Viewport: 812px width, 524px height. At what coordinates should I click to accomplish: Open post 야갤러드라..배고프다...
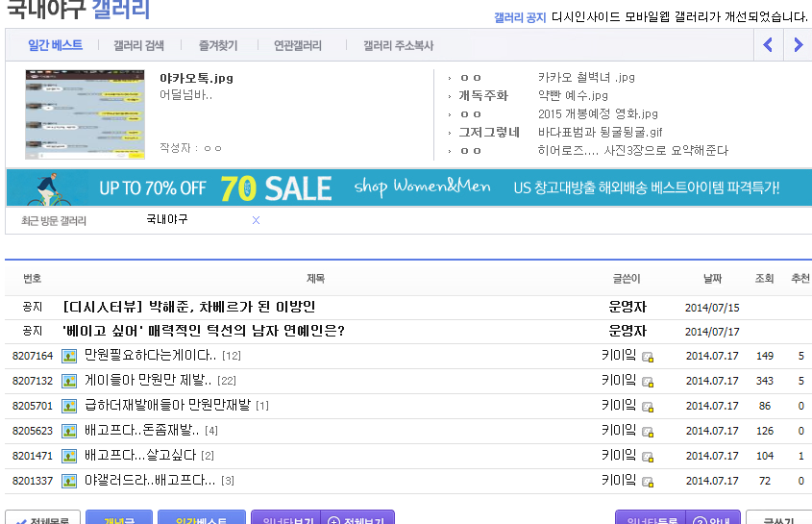pyautogui.click(x=150, y=480)
